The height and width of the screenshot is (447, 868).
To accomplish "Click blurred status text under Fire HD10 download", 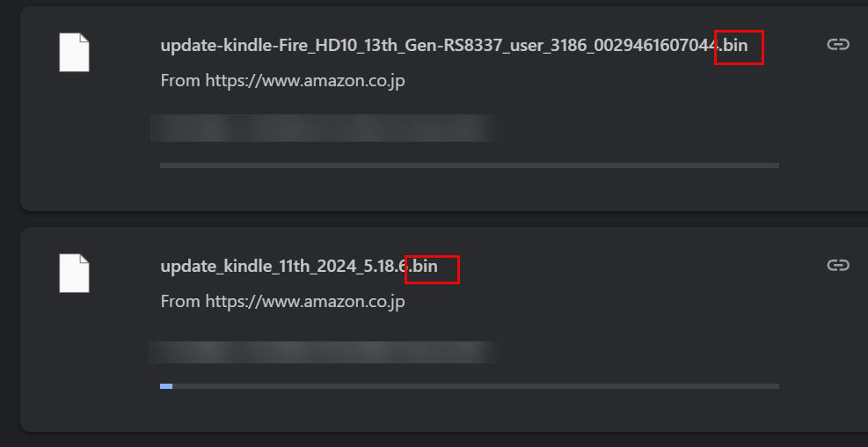I will tap(324, 128).
